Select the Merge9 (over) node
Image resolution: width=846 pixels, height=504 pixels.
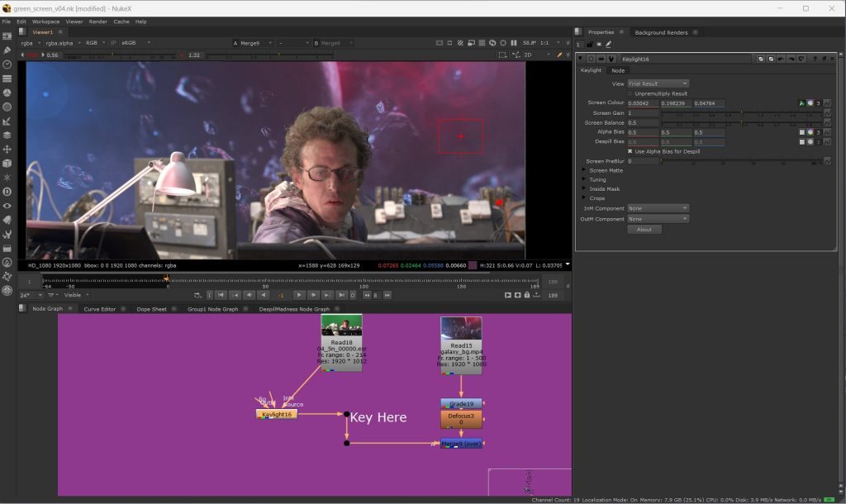461,444
